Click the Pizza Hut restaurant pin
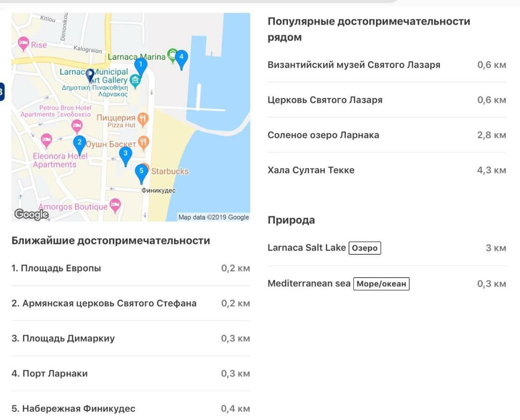The image size is (520, 420). 143,119
